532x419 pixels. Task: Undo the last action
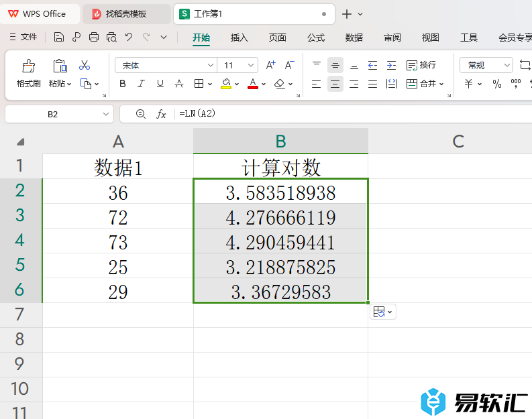129,37
